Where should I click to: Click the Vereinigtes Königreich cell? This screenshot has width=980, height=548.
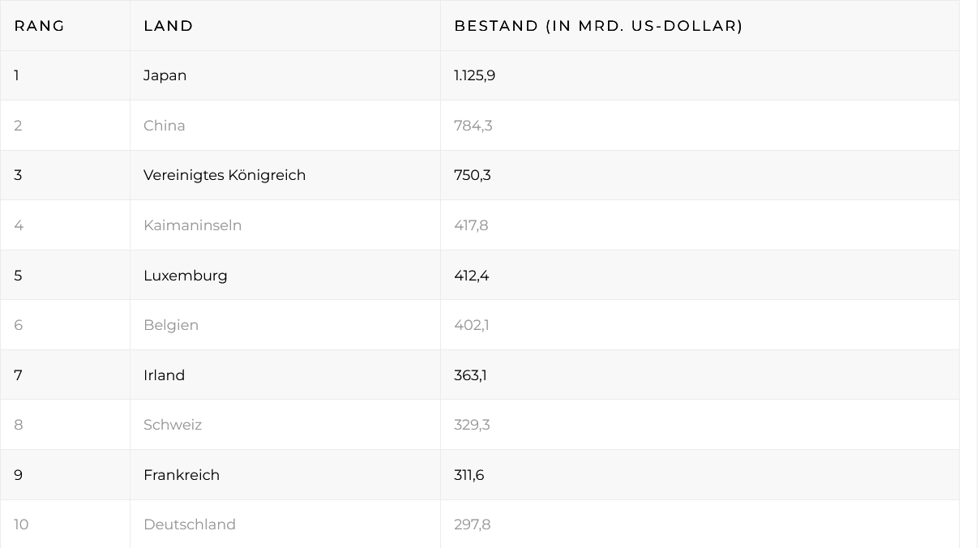[x=225, y=175]
